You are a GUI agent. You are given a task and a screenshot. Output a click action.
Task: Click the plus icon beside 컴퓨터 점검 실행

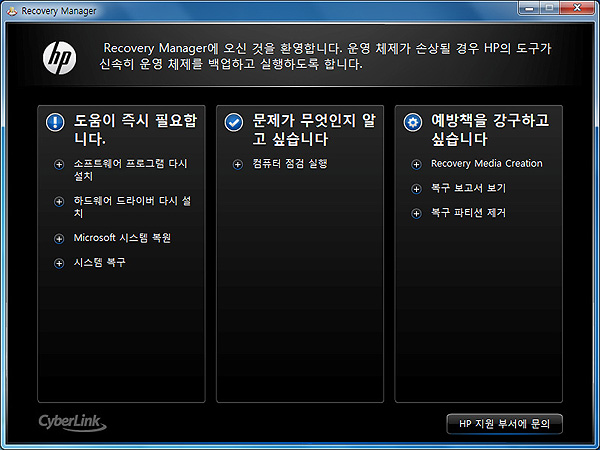[x=238, y=165]
